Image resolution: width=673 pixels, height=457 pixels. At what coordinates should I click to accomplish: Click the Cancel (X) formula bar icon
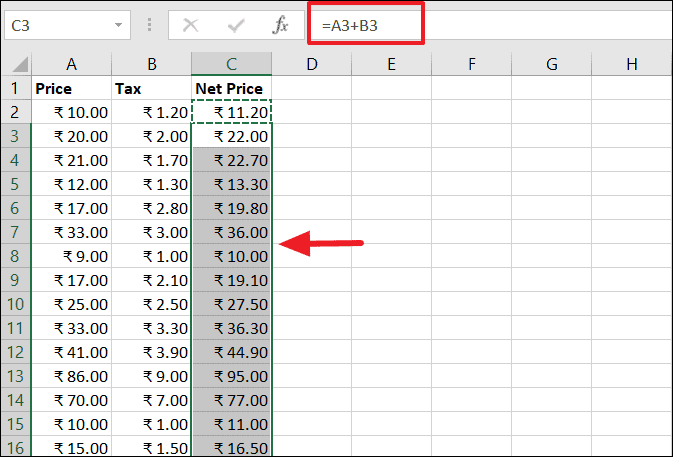point(190,25)
